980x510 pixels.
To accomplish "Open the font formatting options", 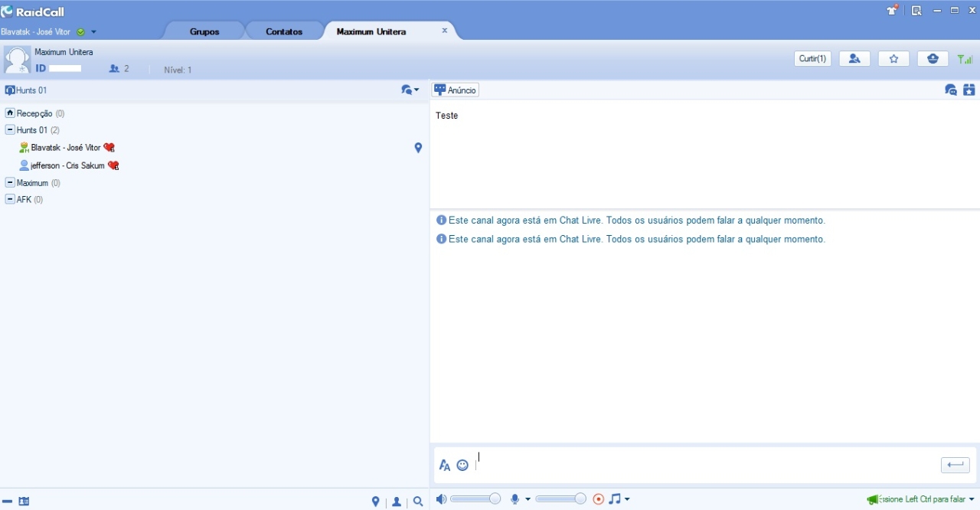I will [x=445, y=466].
